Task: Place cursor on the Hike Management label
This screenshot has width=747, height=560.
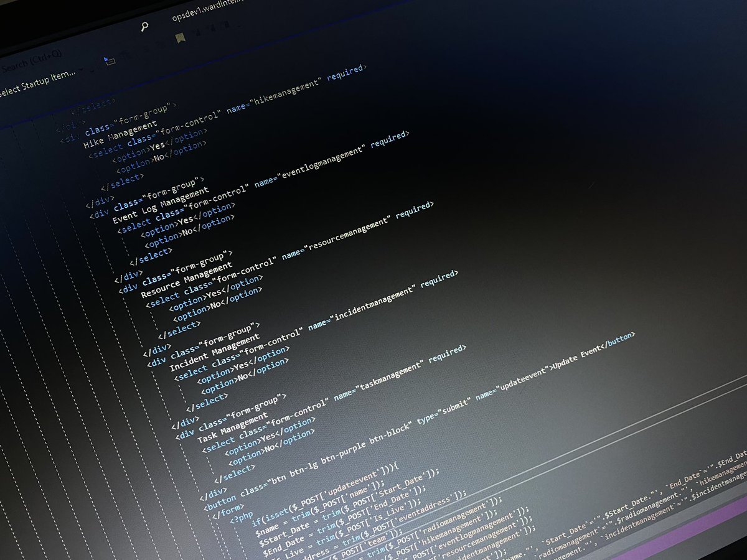Action: pyautogui.click(x=121, y=134)
